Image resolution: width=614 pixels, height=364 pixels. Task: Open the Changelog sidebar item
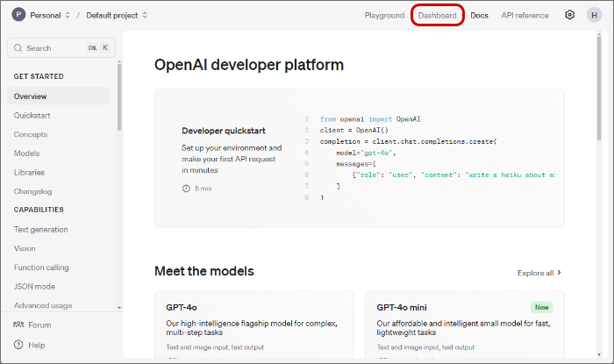tap(33, 191)
